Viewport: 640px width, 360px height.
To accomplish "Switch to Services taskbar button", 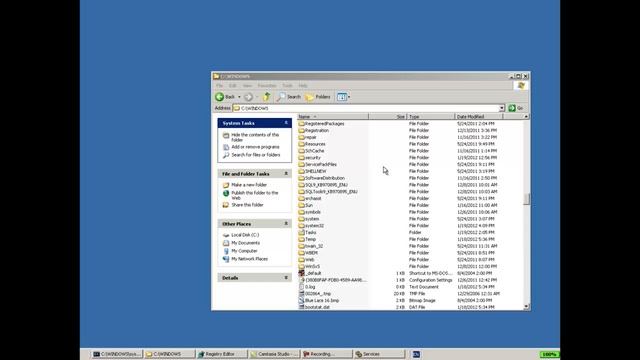I will pyautogui.click(x=379, y=354).
